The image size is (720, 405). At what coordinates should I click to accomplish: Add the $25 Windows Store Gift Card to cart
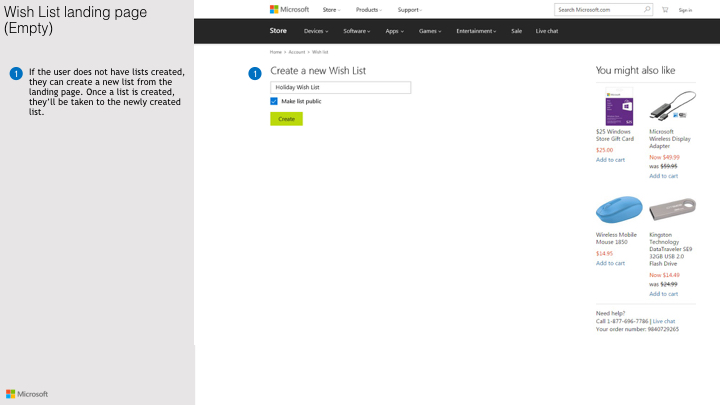coord(610,160)
